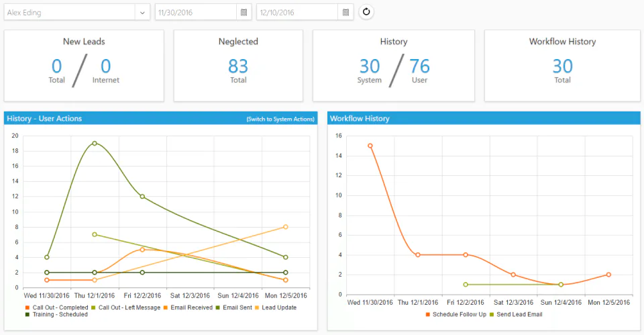Screen dimensions: 644x335
Task: Toggle Schedule Follow Up legend series
Action: pos(456,314)
